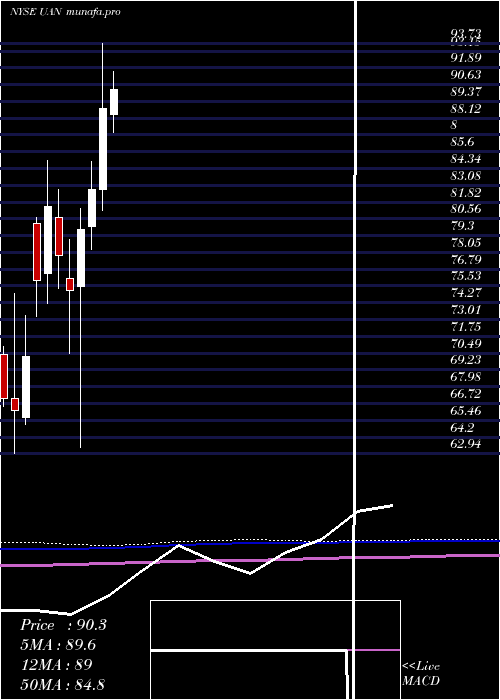
Task: Click the 81.82 price axis label
Action: tap(466, 192)
